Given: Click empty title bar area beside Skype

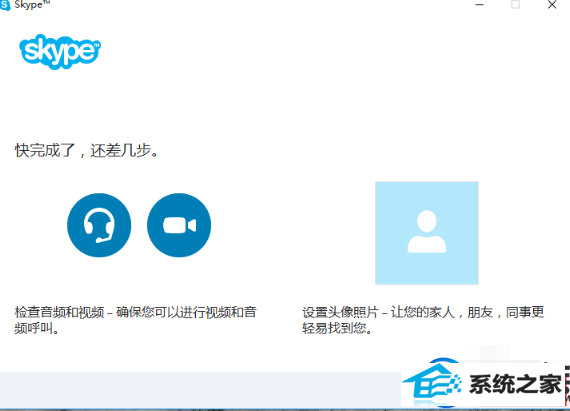Looking at the screenshot, I should (x=254, y=5).
